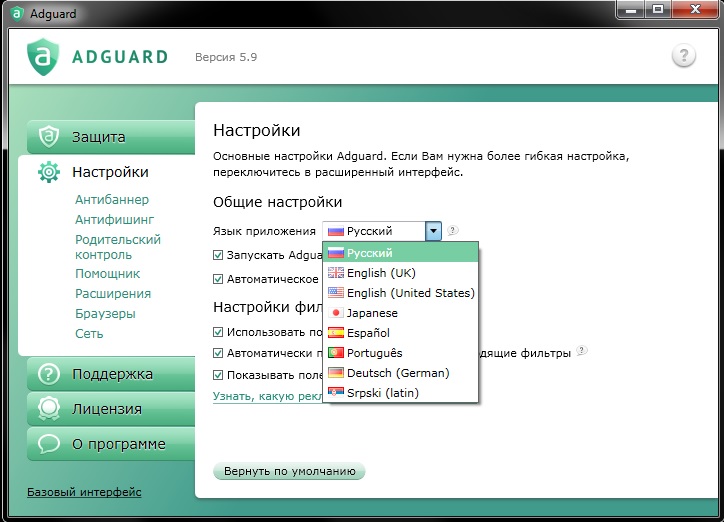Click the help hint icon after фильтры text
Screen dimensions: 724x522
click(x=582, y=350)
